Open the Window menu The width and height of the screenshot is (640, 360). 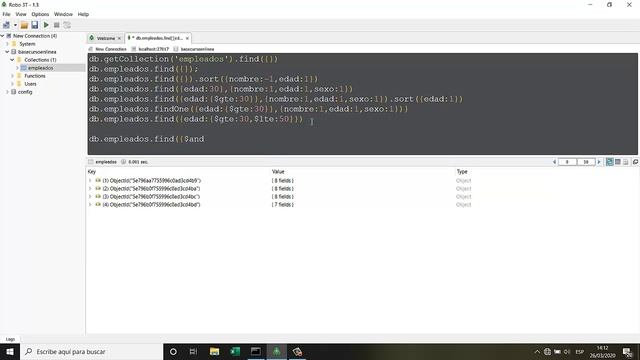point(63,14)
